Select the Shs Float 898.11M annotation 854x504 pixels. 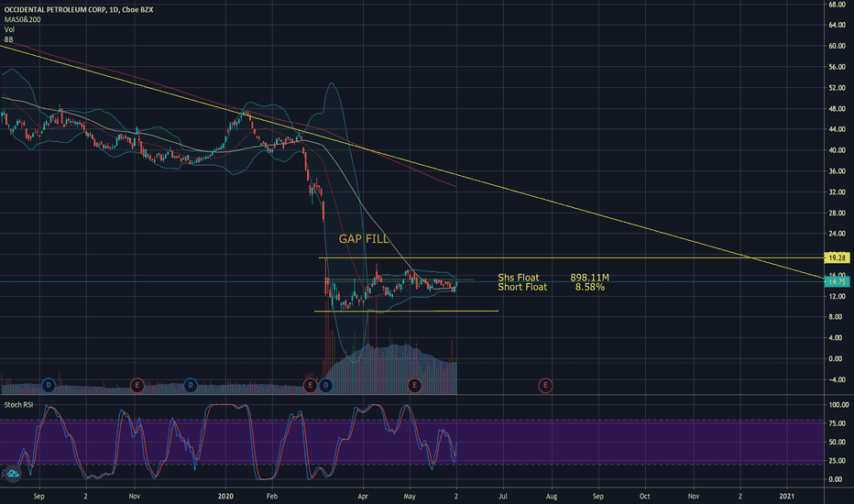[553, 278]
